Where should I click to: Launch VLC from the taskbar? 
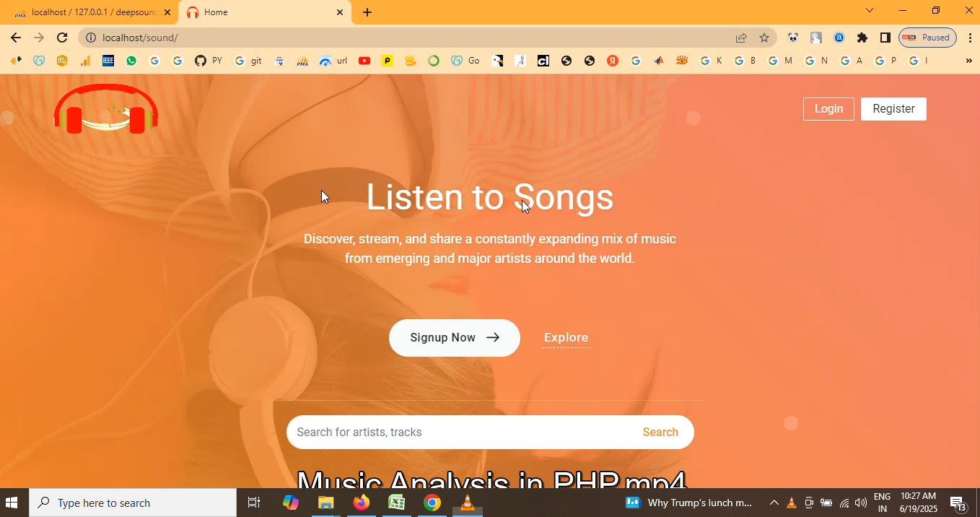[x=468, y=503]
